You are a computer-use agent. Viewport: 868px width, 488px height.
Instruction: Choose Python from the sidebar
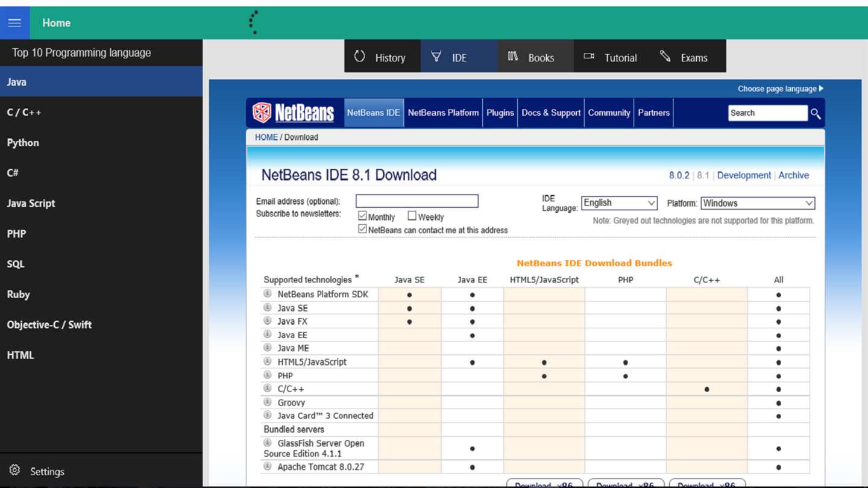coord(101,143)
